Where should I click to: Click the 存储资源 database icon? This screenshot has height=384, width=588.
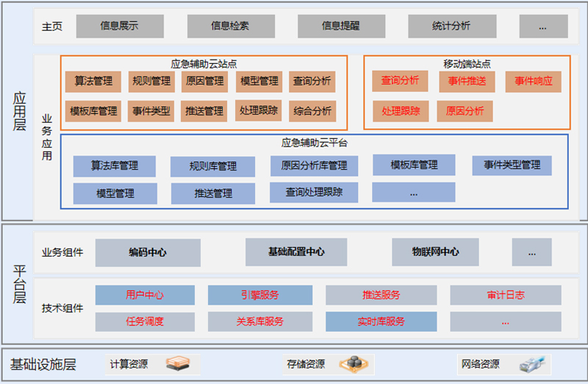[x=354, y=363]
